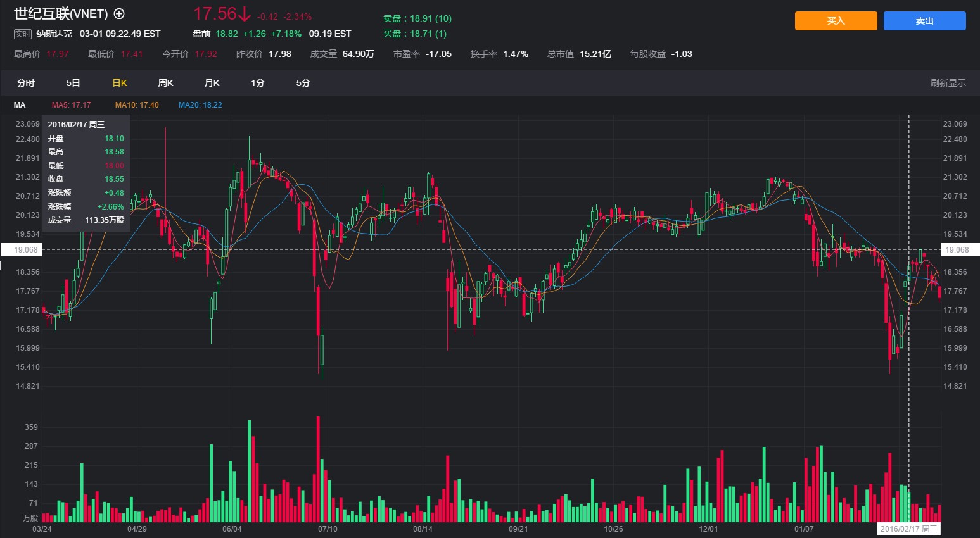Show the 月K monthly candlestick chart

tap(212, 83)
